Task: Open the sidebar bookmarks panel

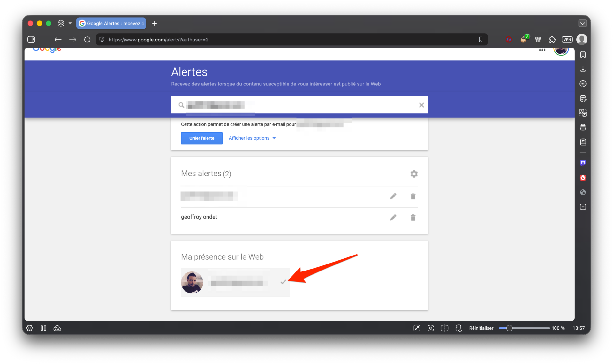Action: [x=583, y=55]
